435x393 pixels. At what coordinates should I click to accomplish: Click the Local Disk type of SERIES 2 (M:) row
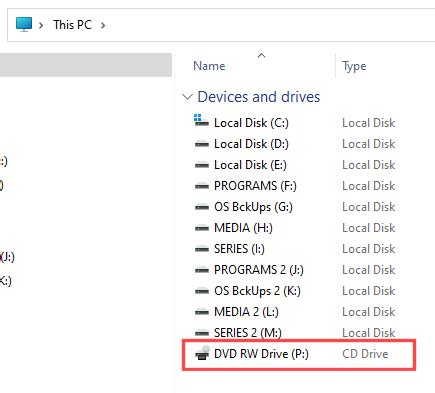point(369,333)
